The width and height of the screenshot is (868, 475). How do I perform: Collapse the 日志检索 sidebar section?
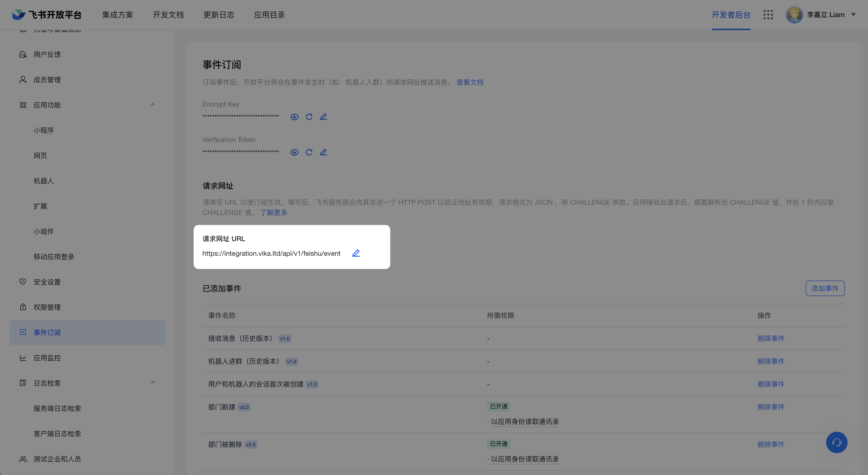(x=153, y=382)
